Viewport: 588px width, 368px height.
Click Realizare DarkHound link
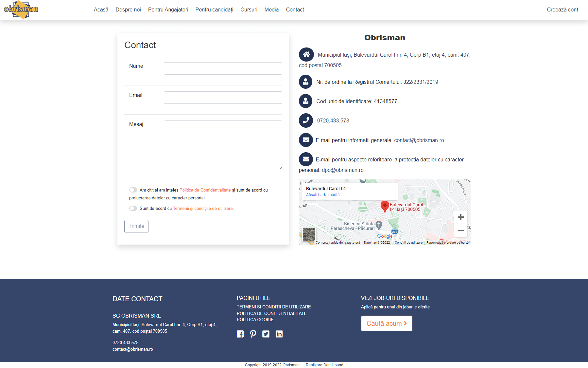tap(324, 365)
